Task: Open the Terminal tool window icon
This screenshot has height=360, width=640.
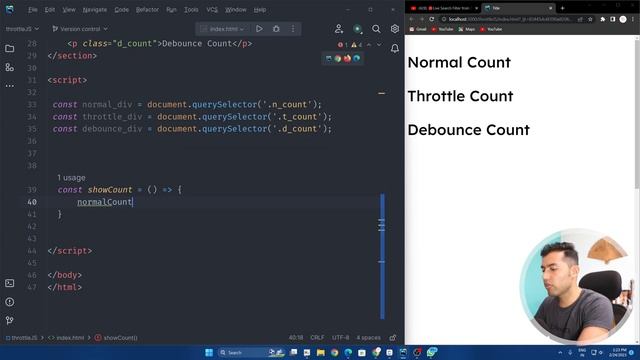Action: coord(10,283)
